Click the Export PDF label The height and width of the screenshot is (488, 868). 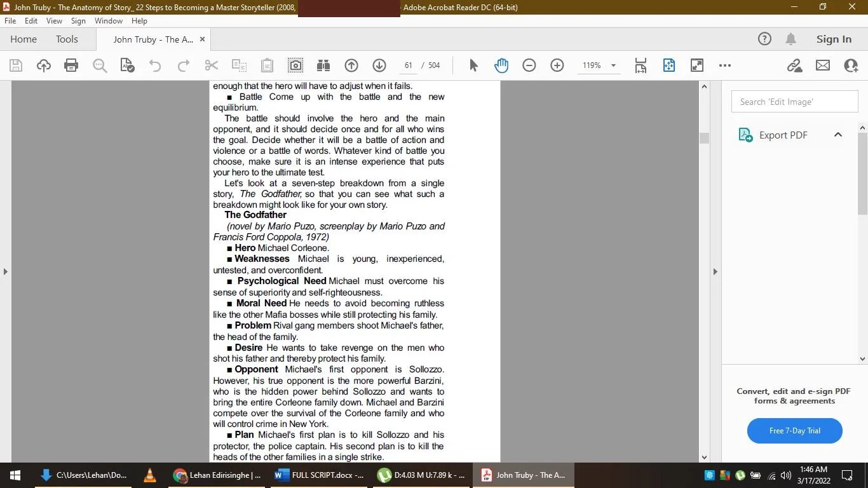(x=783, y=135)
